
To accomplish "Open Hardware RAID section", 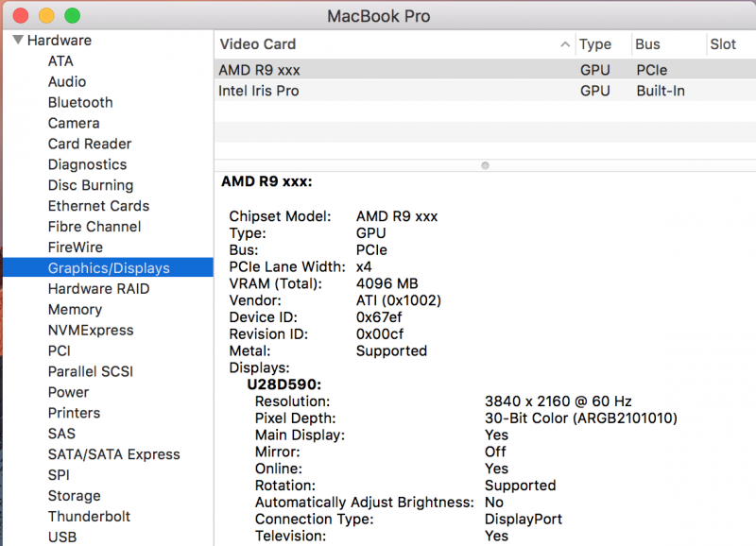I will (99, 289).
